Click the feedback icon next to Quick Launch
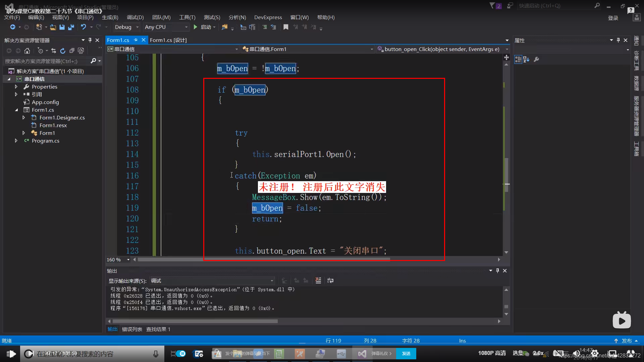Image resolution: width=644 pixels, height=362 pixels. [510, 6]
